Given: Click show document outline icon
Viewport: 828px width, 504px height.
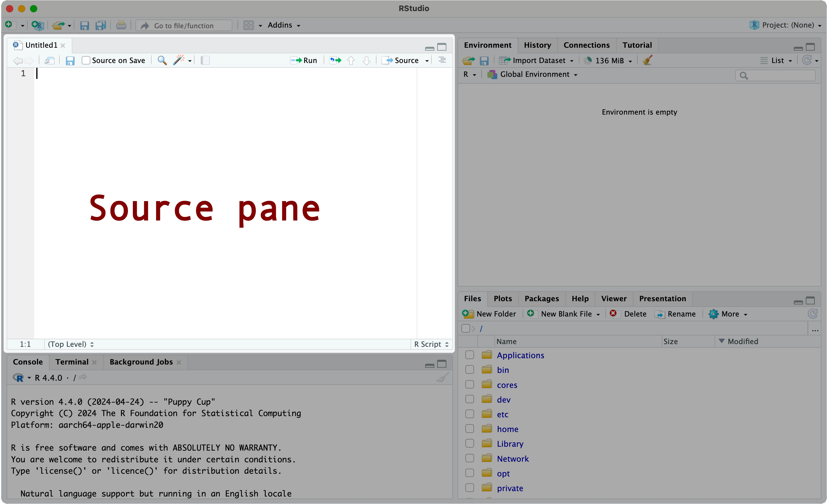Looking at the screenshot, I should click(x=442, y=60).
